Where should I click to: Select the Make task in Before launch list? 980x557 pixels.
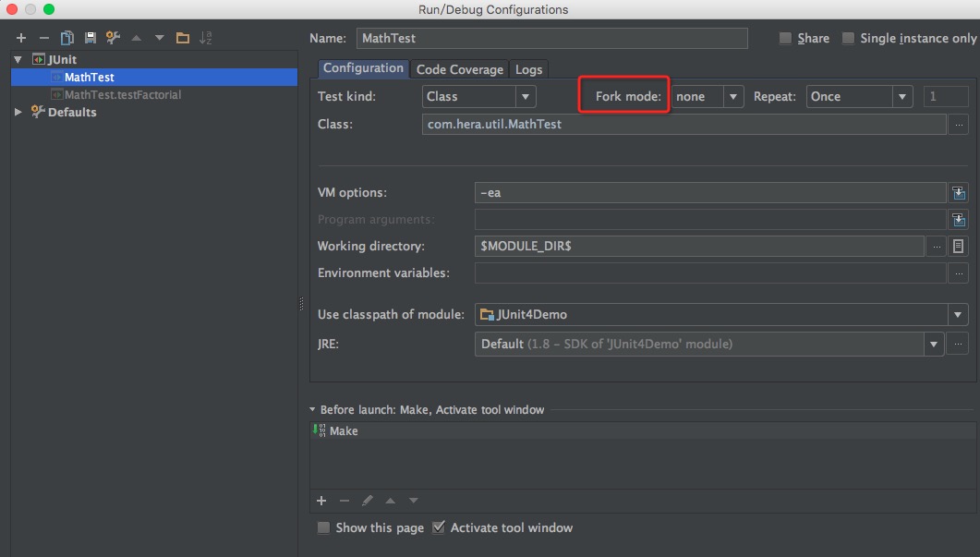[643, 430]
